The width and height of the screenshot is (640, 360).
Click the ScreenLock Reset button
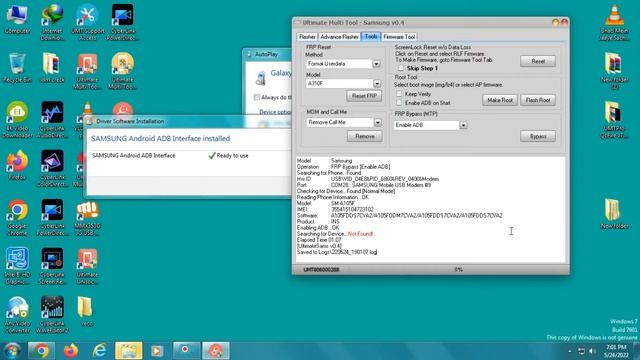tap(538, 61)
